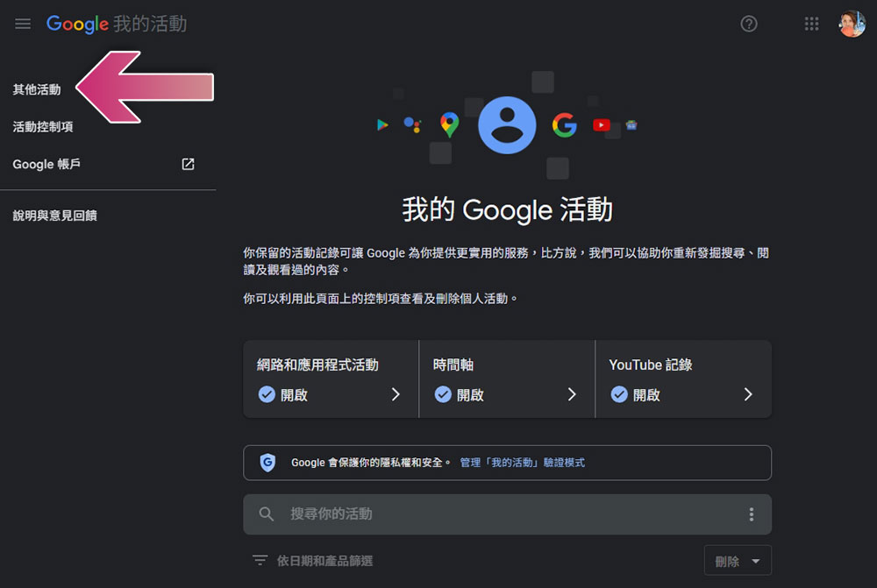
Task: Expand the 時間軸 chevron arrow
Action: 572,394
